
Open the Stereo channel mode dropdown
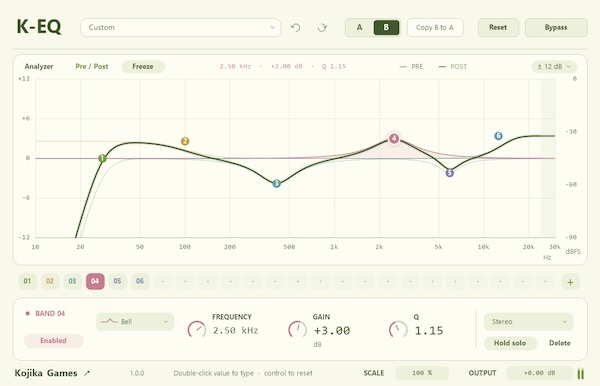(x=528, y=322)
